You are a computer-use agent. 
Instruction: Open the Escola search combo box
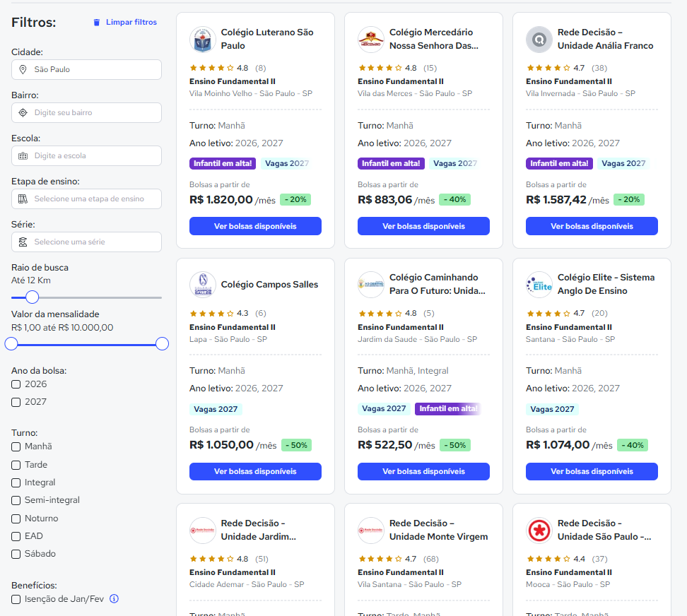[x=86, y=156]
